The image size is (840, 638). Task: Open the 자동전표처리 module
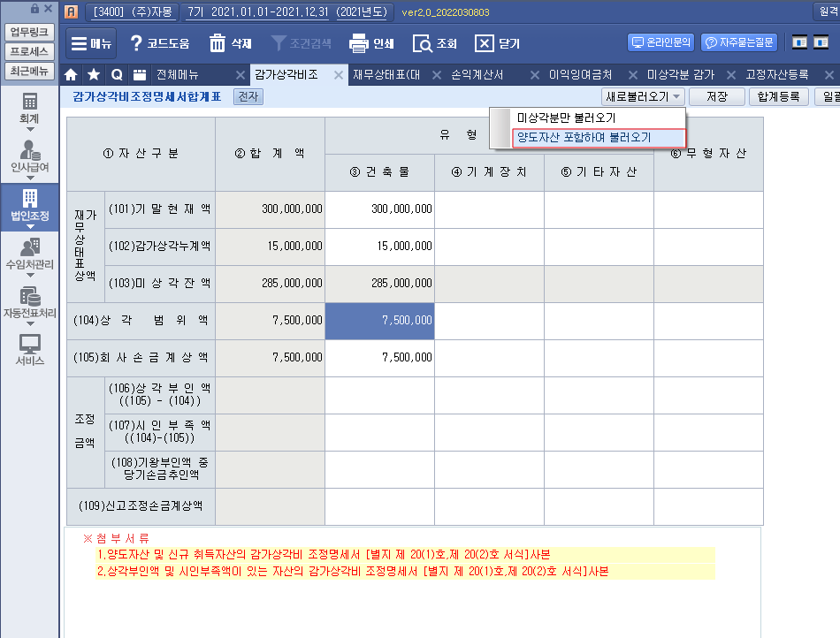click(29, 302)
